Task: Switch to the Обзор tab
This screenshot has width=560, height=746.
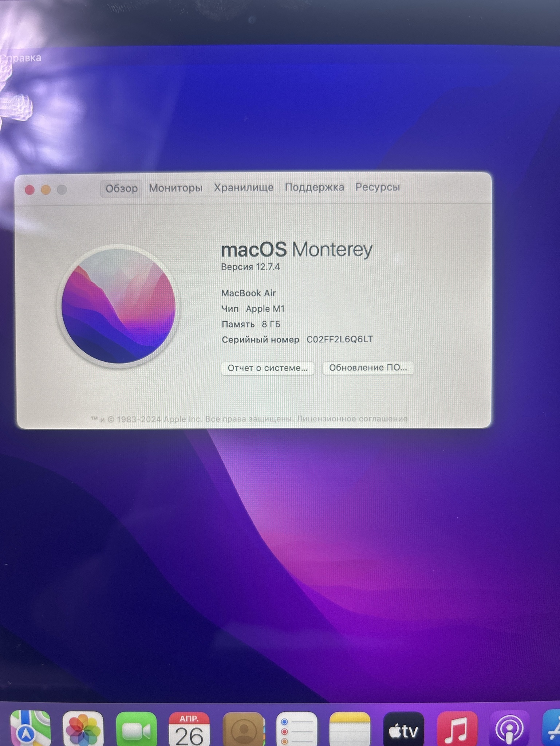Action: click(x=122, y=189)
